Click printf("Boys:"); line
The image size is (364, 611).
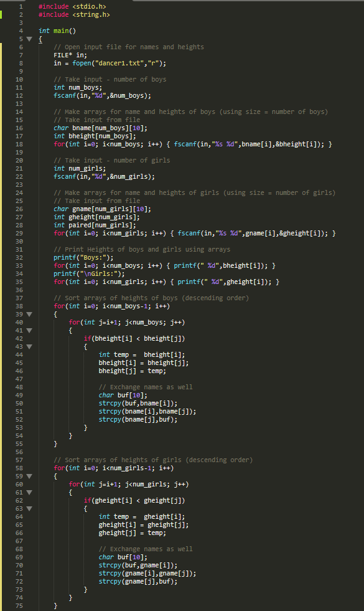point(84,258)
